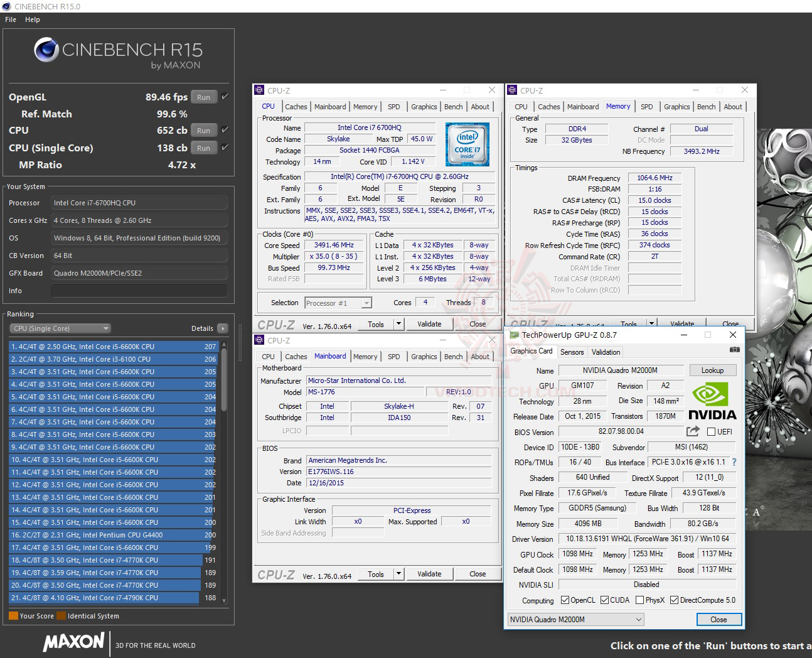Open Graphics tab in the CPU-Z Memory window
812x658 pixels.
click(x=676, y=107)
